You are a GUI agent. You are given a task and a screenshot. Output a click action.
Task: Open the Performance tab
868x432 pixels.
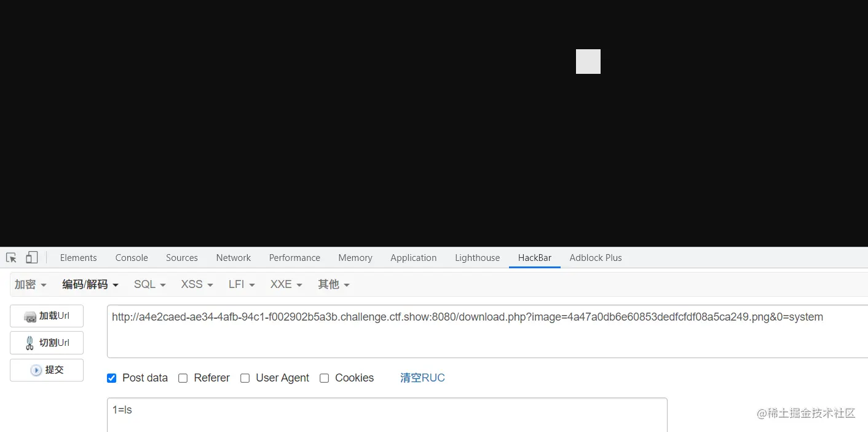[294, 258]
